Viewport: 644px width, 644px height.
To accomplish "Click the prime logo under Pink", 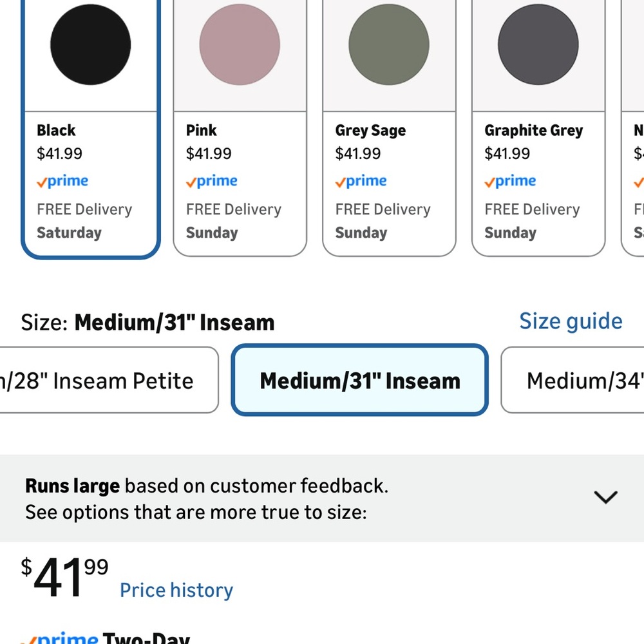I will click(x=211, y=182).
